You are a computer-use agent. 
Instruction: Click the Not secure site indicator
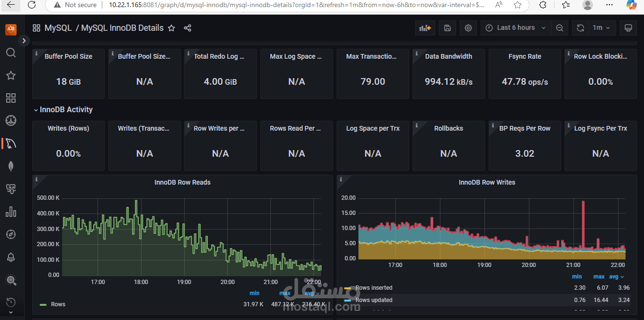click(75, 5)
